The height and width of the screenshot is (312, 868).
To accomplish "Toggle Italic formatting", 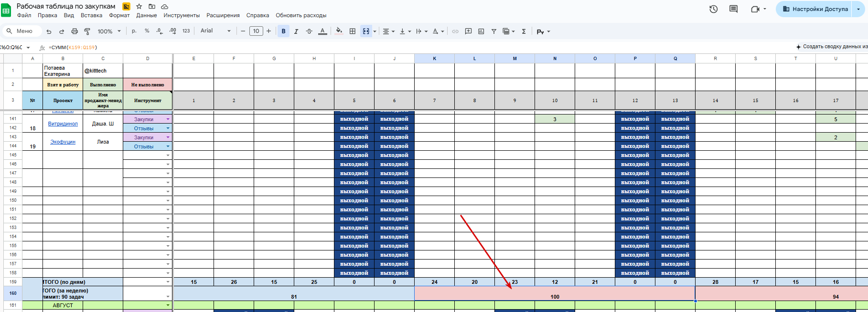I will [x=296, y=31].
